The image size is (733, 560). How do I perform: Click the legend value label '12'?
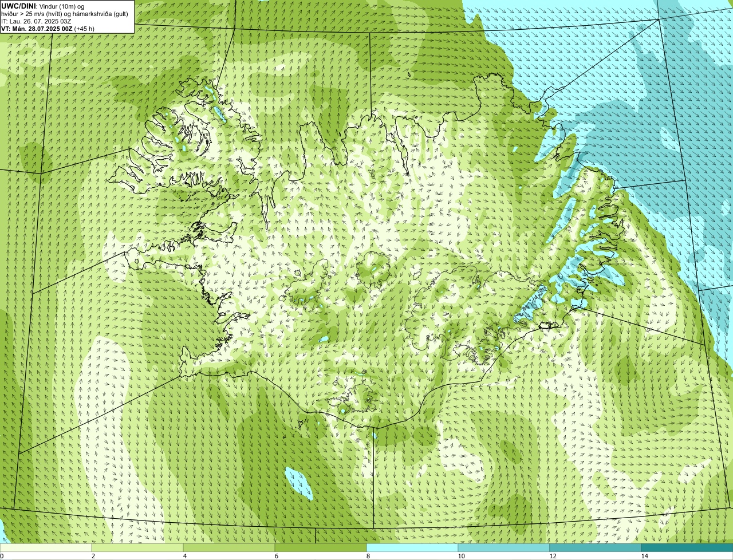click(x=553, y=556)
